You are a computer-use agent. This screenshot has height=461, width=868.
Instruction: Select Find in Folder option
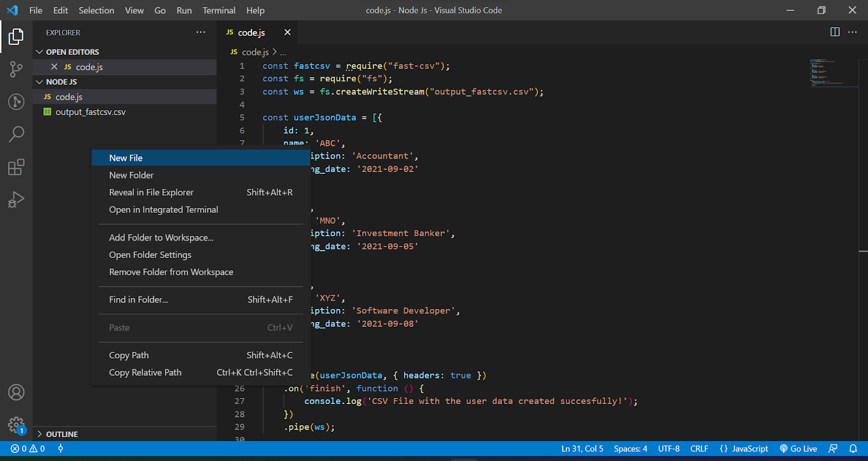(x=201, y=300)
